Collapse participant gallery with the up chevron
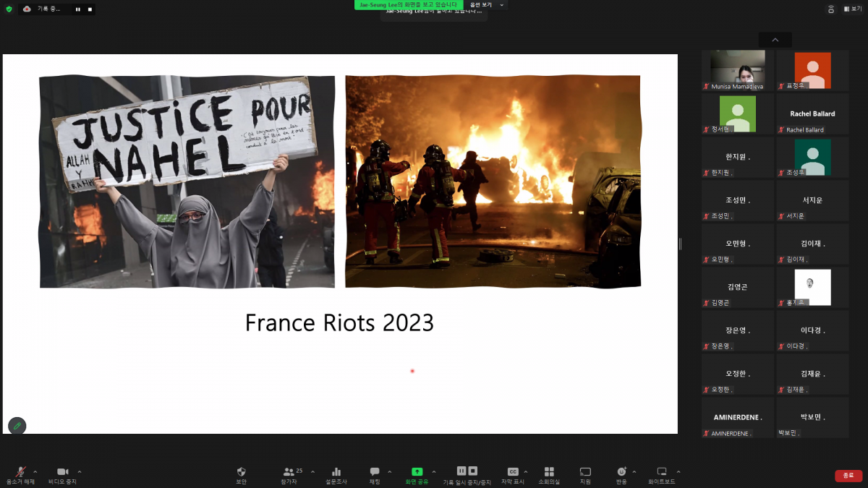868x488 pixels. (775, 40)
